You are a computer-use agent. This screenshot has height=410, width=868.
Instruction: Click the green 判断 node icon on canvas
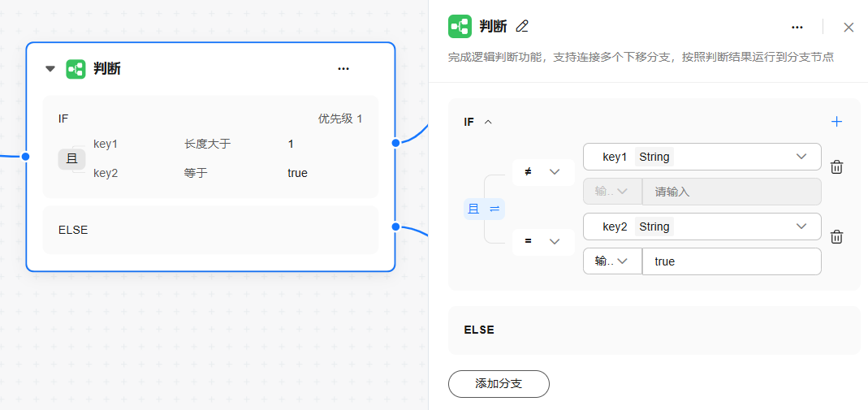[76, 69]
